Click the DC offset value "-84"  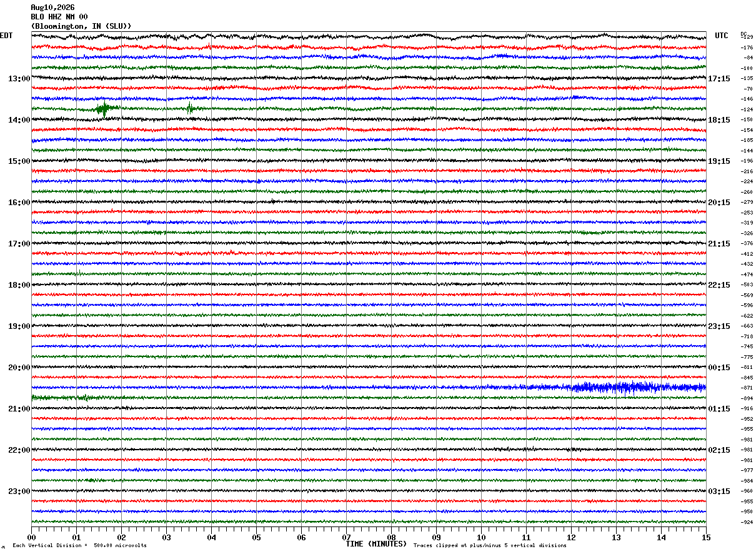point(748,58)
